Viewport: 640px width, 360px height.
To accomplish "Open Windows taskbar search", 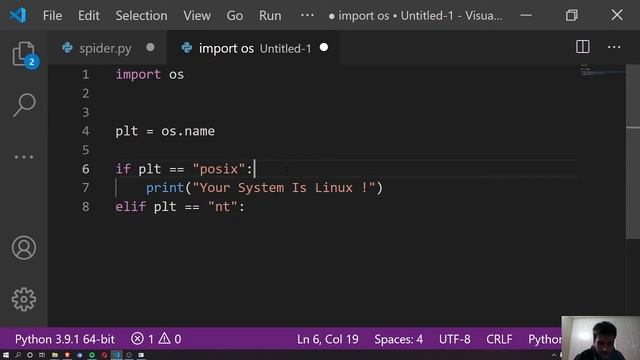I will (x=18, y=355).
